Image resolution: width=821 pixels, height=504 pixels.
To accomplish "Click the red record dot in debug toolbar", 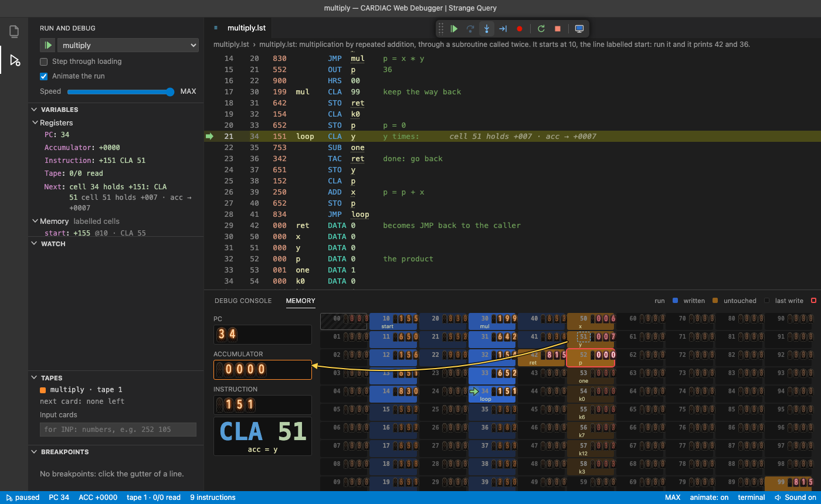I will point(519,29).
